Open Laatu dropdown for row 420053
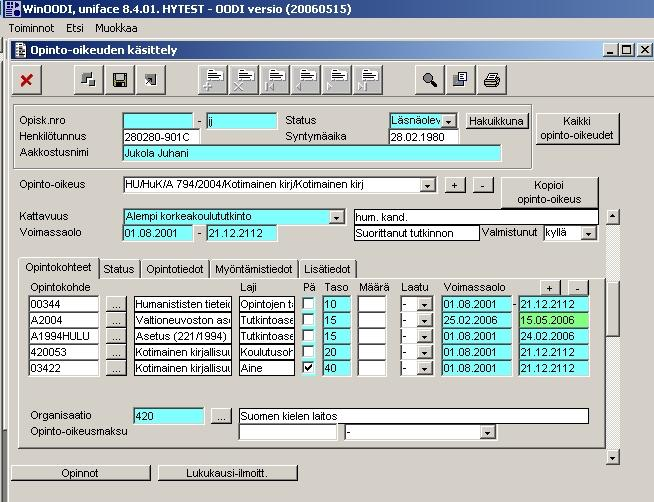The image size is (654, 502). [424, 352]
